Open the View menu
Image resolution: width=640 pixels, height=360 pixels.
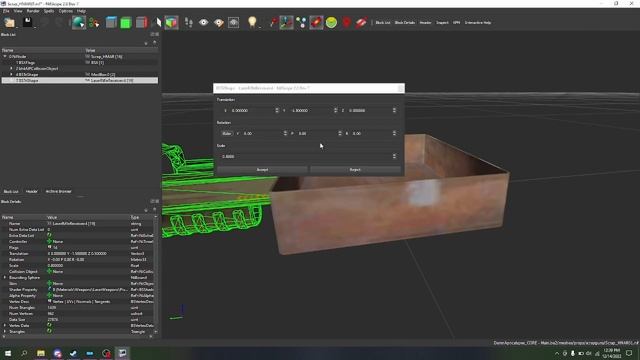18,11
